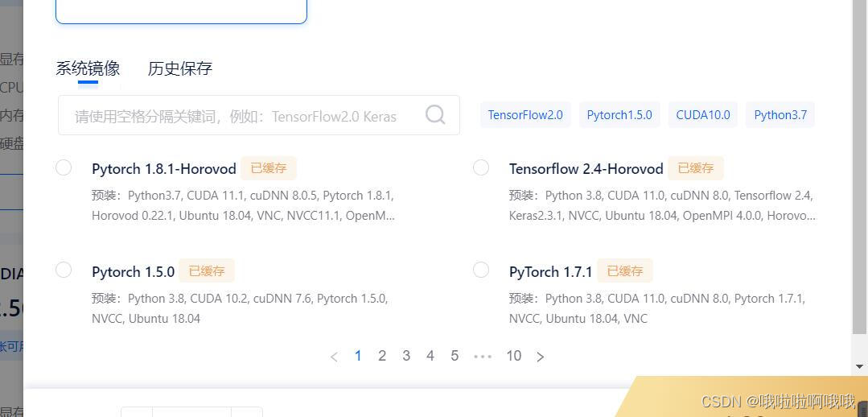Open page 10 of the image list
The width and height of the screenshot is (868, 417).
[514, 356]
